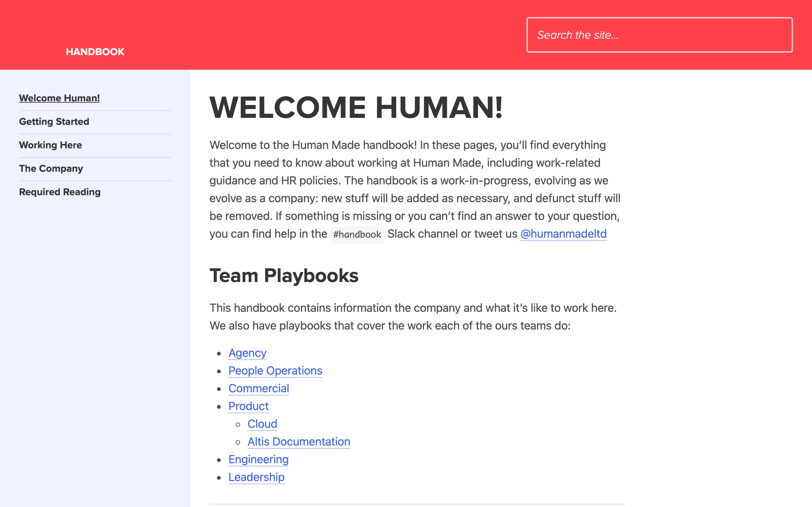This screenshot has height=507, width=812.
Task: Open The Company sidebar page
Action: (x=51, y=168)
